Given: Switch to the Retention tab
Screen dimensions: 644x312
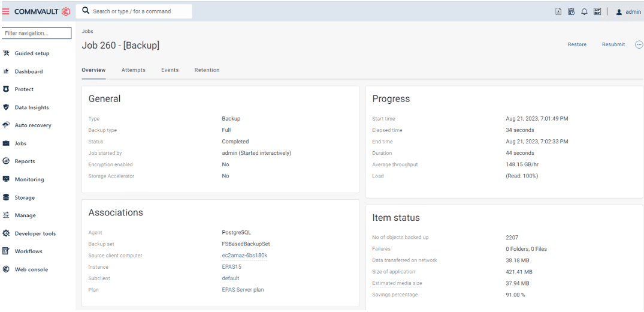Looking at the screenshot, I should click(207, 70).
